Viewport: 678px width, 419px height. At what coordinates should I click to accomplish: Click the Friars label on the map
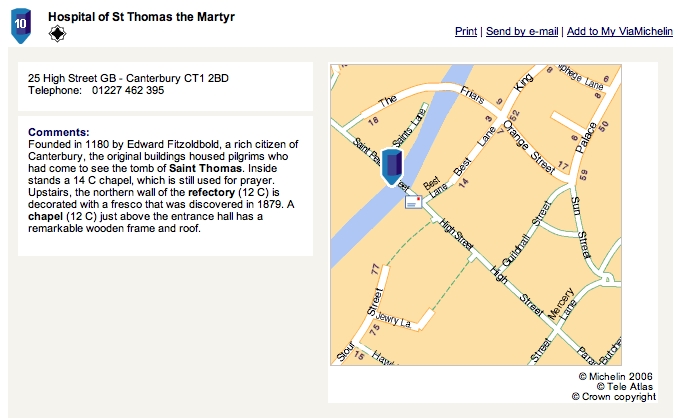(x=472, y=95)
